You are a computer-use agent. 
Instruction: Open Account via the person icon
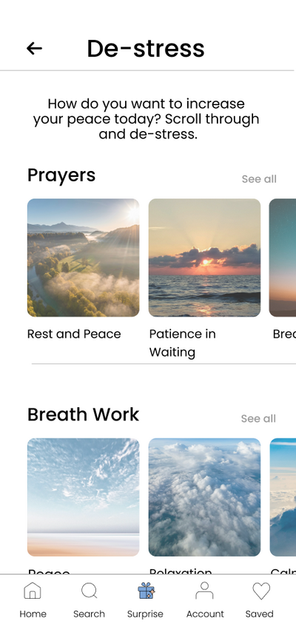click(x=204, y=591)
